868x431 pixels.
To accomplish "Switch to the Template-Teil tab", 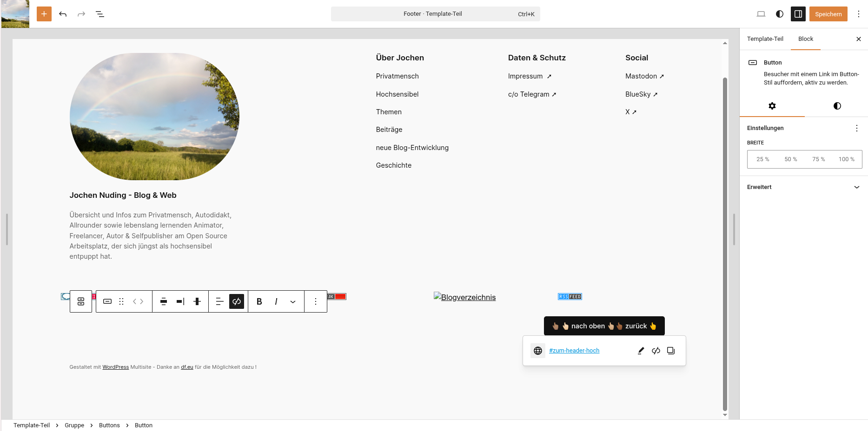I will pyautogui.click(x=765, y=39).
